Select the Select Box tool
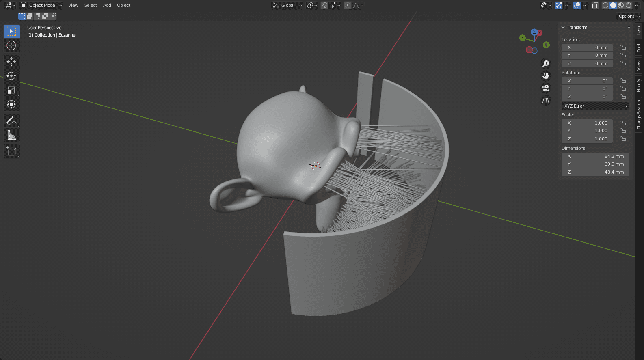This screenshot has width=644, height=360. point(11,31)
